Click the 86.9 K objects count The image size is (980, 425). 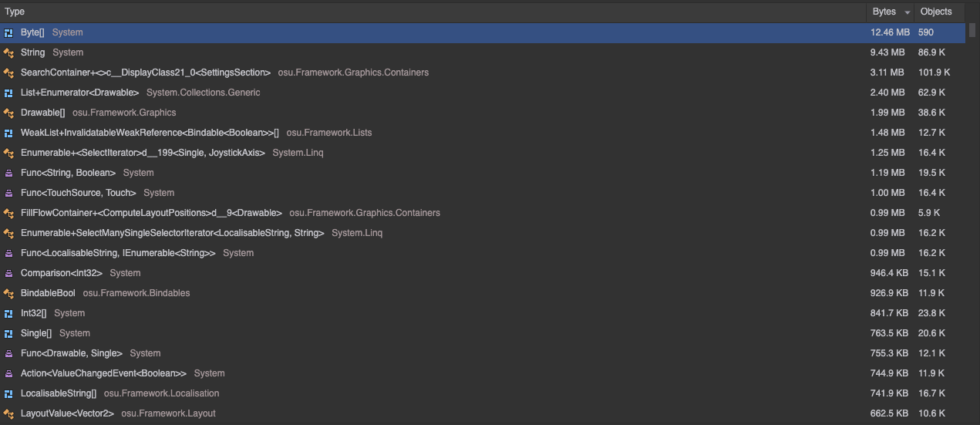point(931,52)
